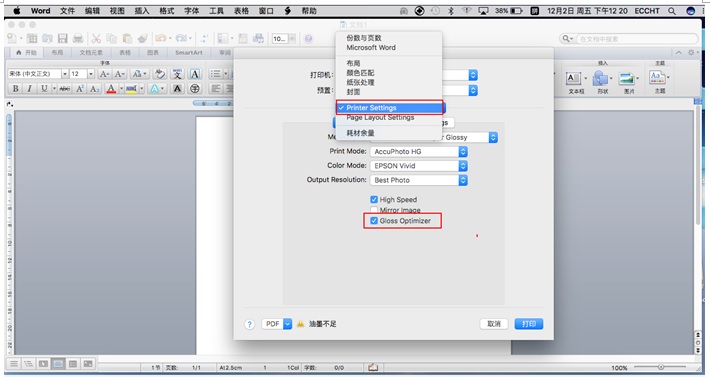This screenshot has height=380, width=710.
Task: Open the 帮助 menu in menu bar
Action: pyautogui.click(x=309, y=11)
